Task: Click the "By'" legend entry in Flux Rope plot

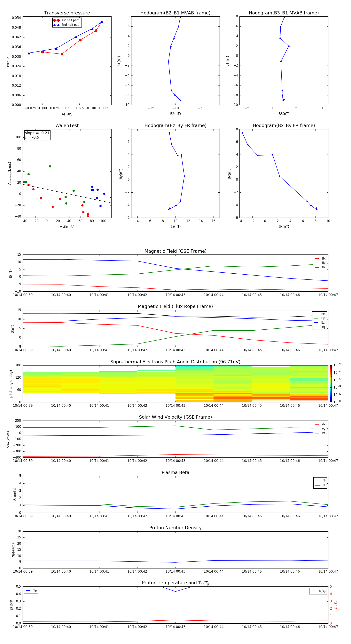Action: coord(320,318)
